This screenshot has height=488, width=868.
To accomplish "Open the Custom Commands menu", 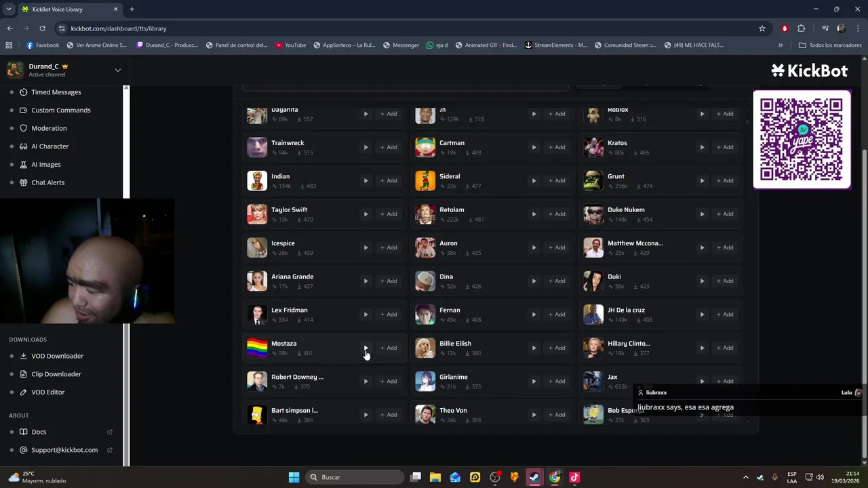I will tap(61, 110).
